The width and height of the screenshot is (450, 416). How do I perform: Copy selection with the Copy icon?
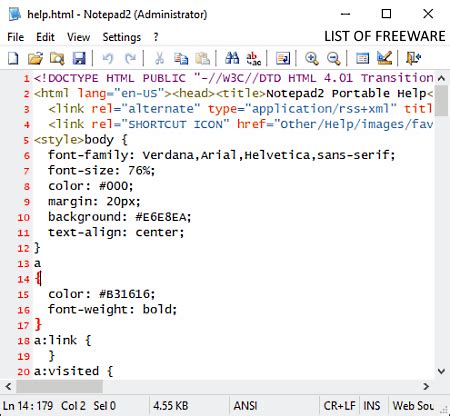click(x=181, y=58)
